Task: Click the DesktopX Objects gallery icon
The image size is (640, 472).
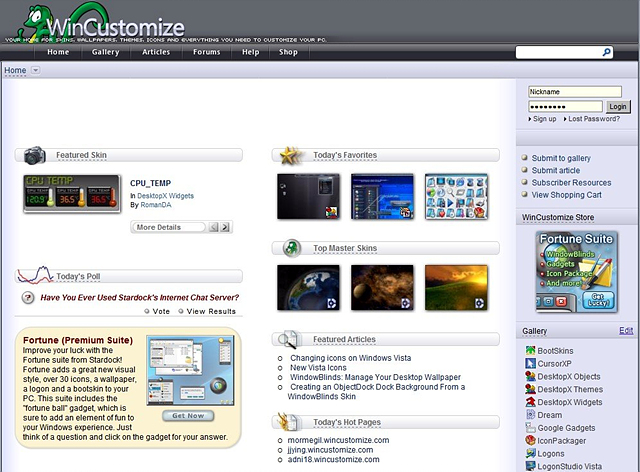Action: pyautogui.click(x=530, y=376)
